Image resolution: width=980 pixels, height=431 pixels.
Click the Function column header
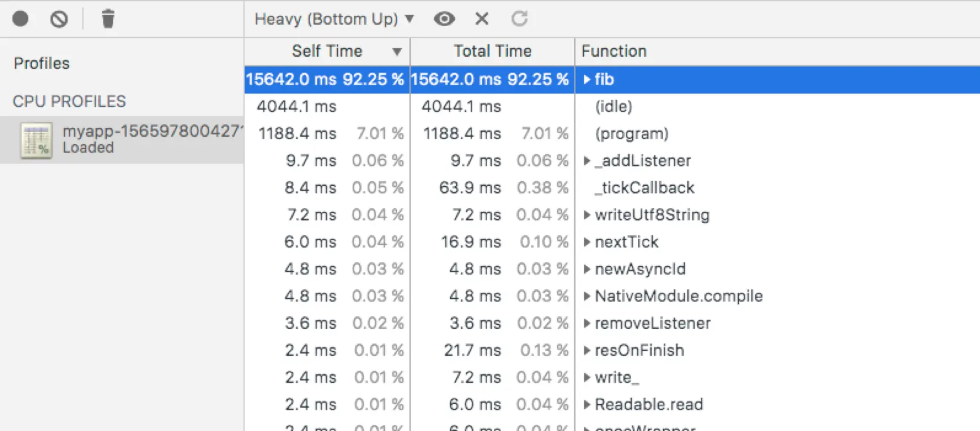614,51
